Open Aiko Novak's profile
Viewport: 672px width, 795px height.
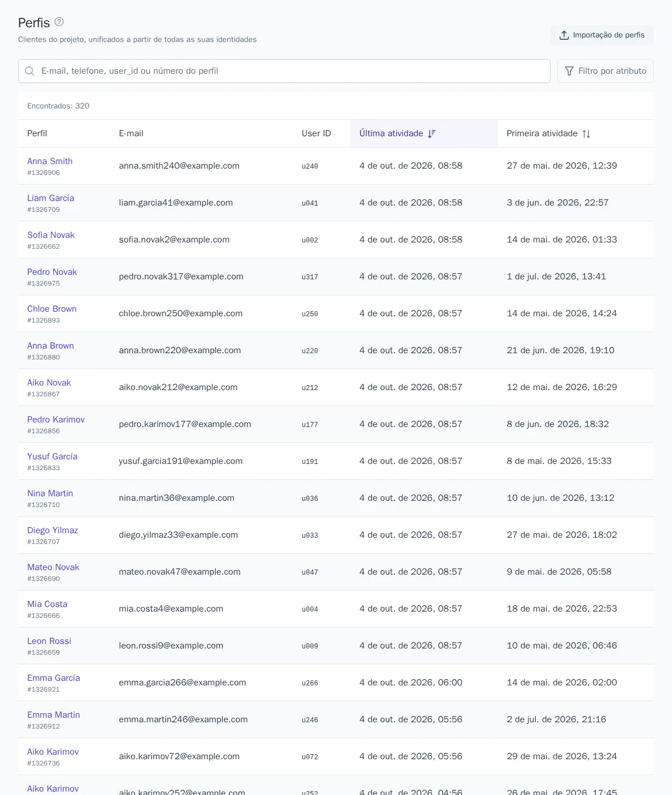[x=49, y=383]
